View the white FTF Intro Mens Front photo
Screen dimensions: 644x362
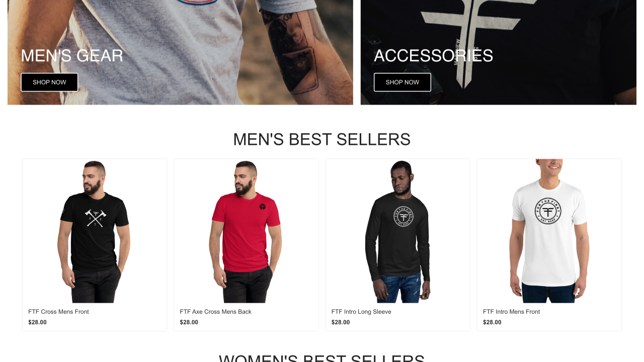549,231
